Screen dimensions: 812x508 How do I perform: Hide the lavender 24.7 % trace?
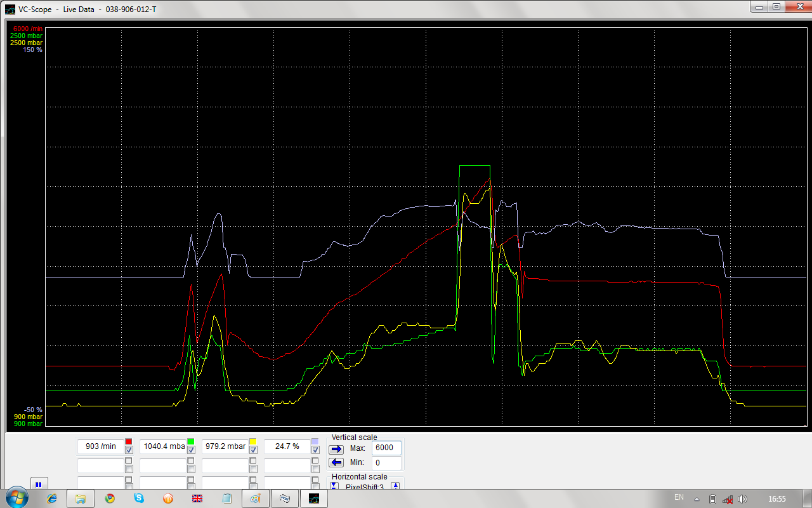(x=315, y=450)
